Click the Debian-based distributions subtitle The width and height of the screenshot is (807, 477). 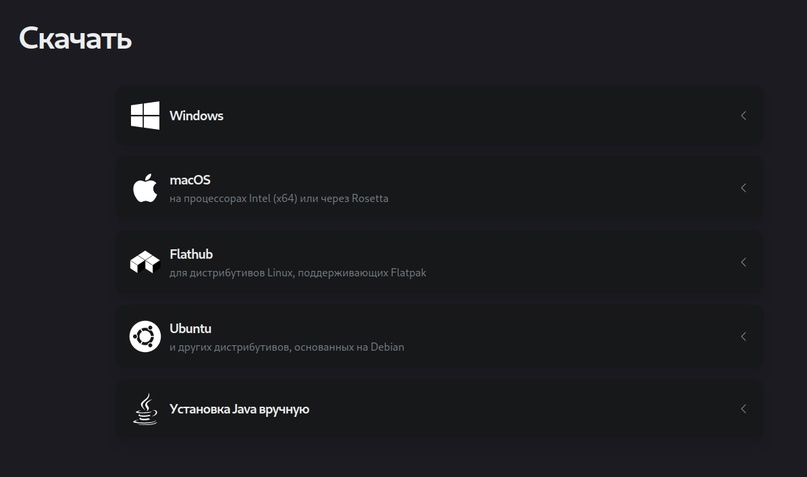pos(286,347)
